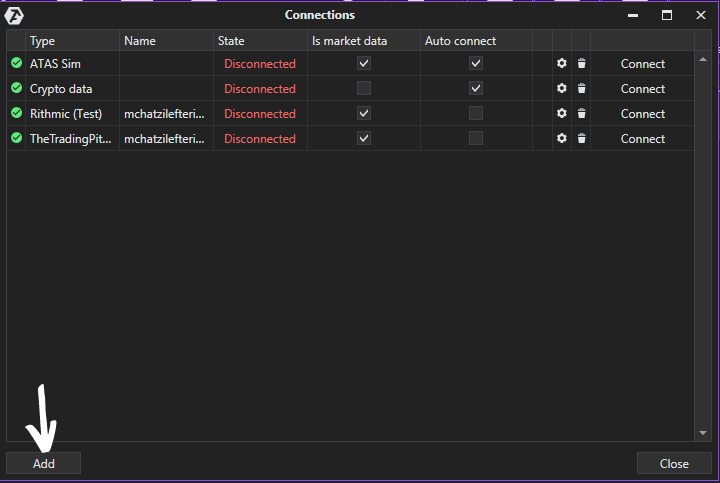Maximize the Connections window
Viewport: 720px width, 483px height.
click(x=667, y=15)
